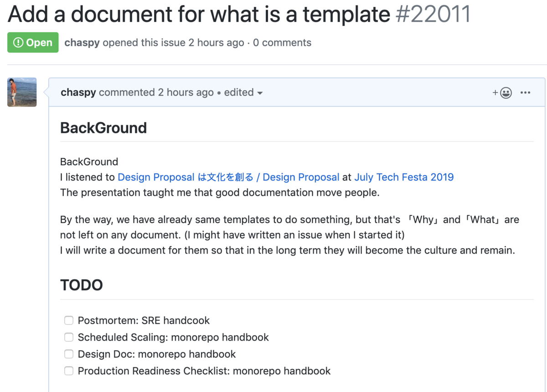The width and height of the screenshot is (547, 392).
Task: Add a reaction with the smiley icon
Action: [x=502, y=93]
